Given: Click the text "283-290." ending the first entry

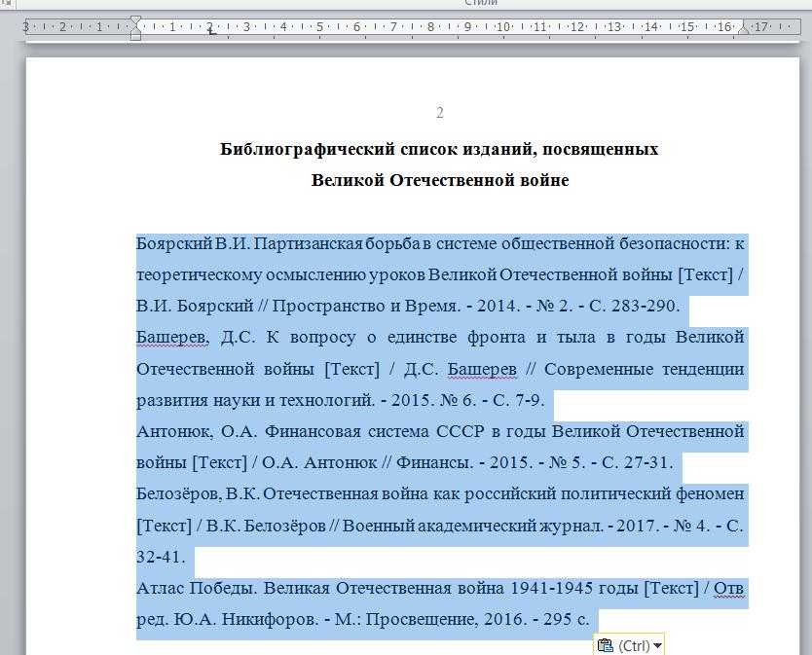Looking at the screenshot, I should [x=646, y=306].
